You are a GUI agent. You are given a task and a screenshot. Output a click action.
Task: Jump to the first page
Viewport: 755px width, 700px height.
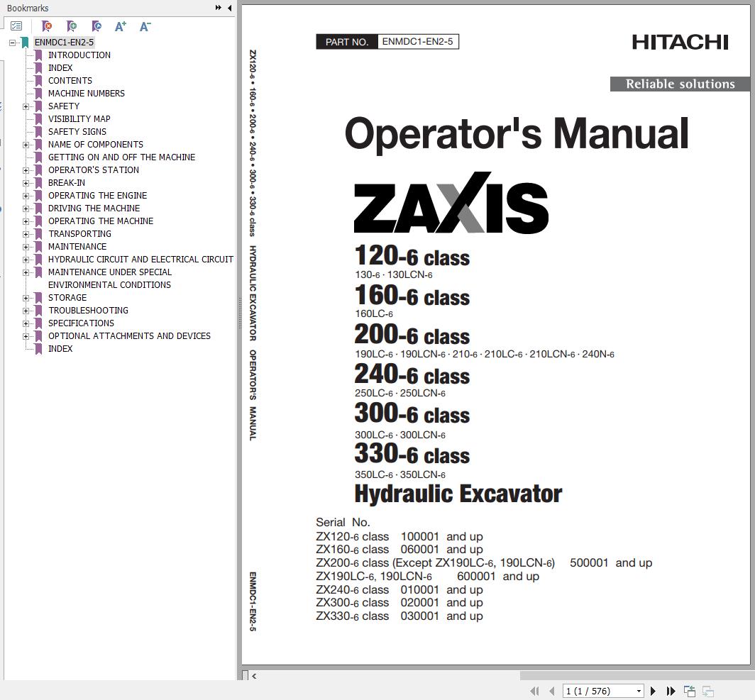pos(534,691)
